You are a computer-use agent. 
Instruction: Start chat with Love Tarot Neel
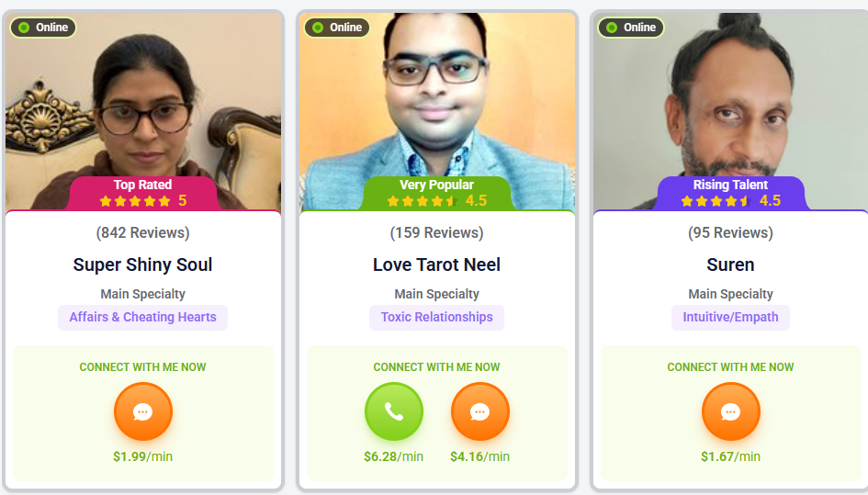[480, 411]
